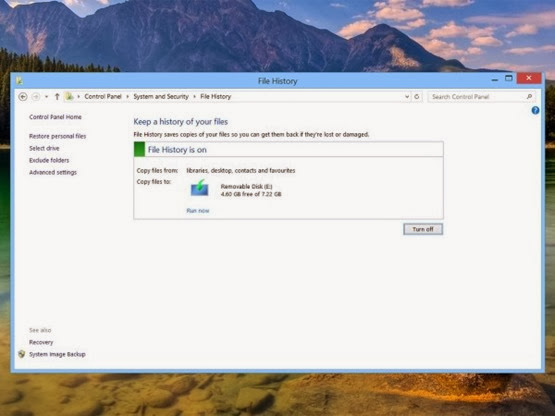Screen dimensions: 555x416
Task: Click the System Image Backup shield icon
Action: pyautogui.click(x=22, y=354)
